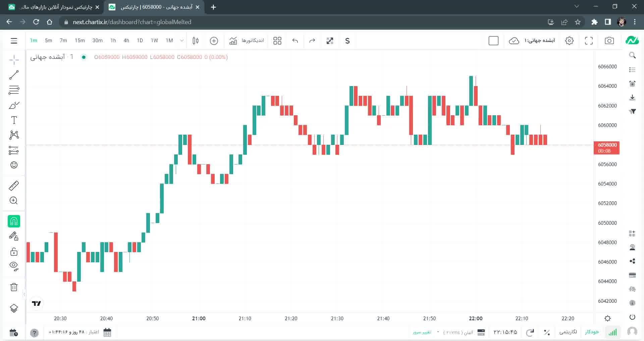Expand the timeframe dropdown chevron
Screen dimensions: 644x341
tap(182, 41)
